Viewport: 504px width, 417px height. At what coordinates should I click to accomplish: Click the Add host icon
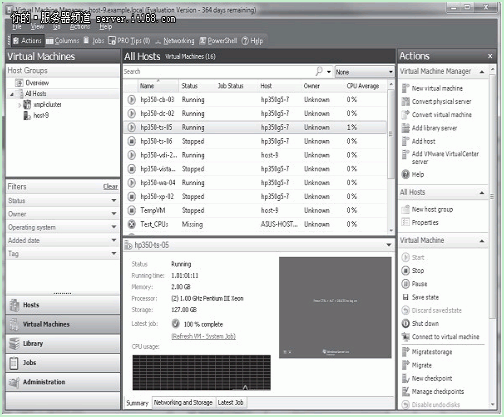[405, 141]
